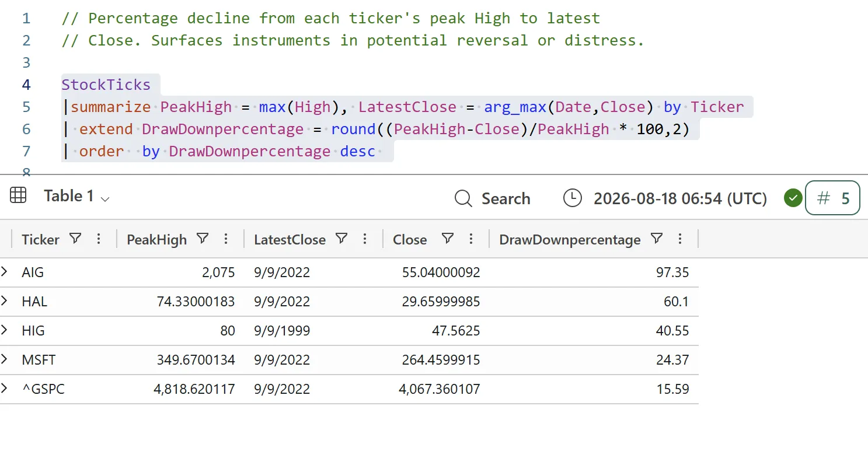Viewport: 868px width, 465px height.
Task: Click the drawdown value 97.35
Action: coord(672,272)
